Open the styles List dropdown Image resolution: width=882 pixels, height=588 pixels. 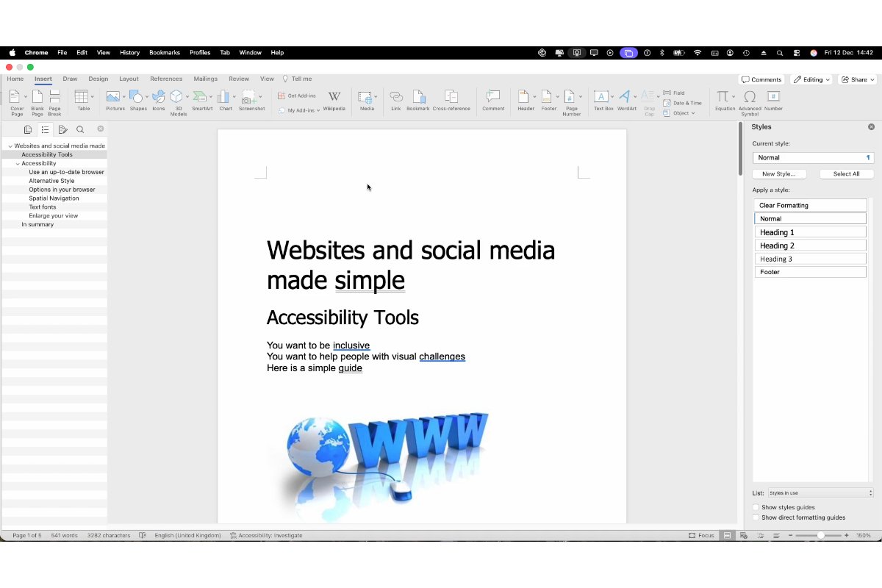[x=820, y=493]
